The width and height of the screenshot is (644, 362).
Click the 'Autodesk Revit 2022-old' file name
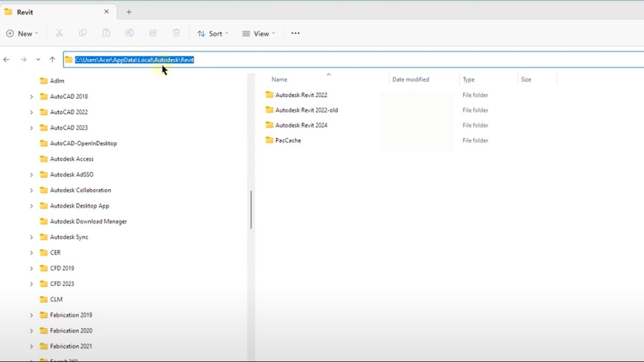click(306, 110)
